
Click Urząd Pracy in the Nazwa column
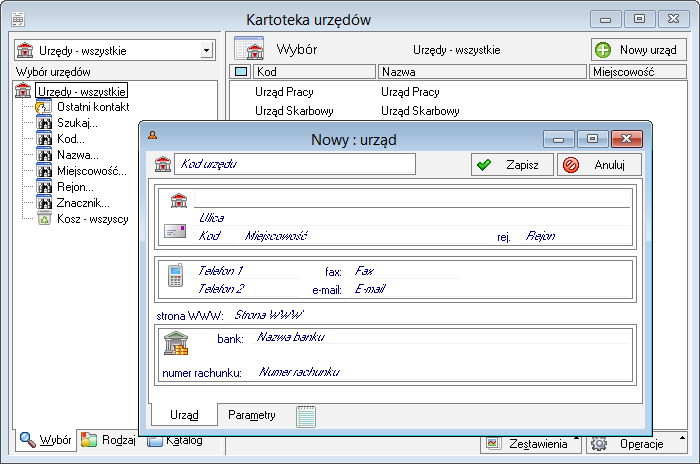coord(410,92)
